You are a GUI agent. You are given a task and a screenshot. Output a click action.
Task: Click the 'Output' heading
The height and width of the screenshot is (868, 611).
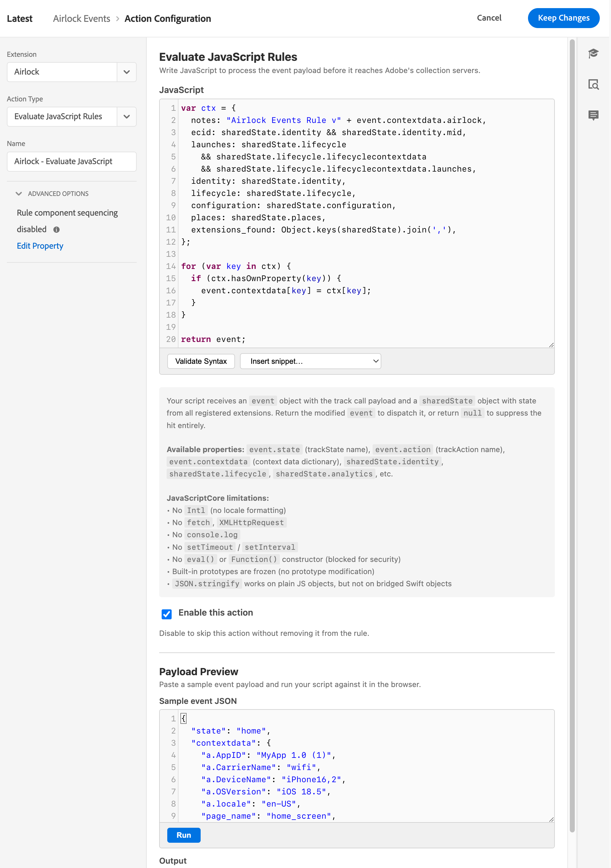[173, 861]
